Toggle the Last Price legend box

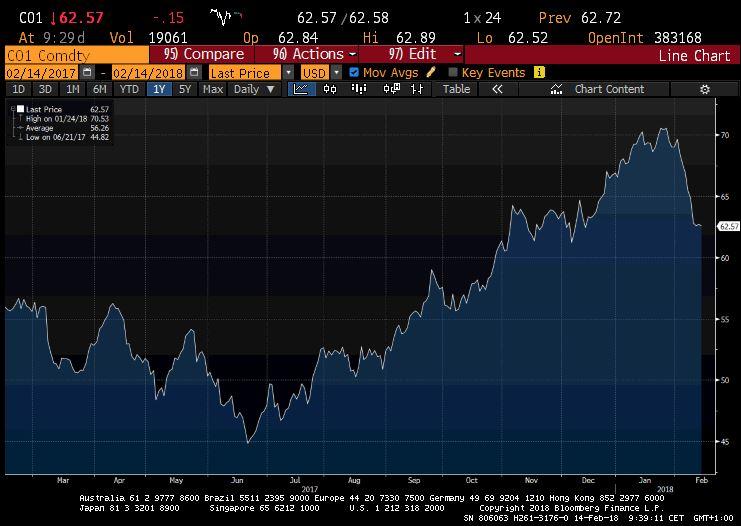[x=19, y=108]
